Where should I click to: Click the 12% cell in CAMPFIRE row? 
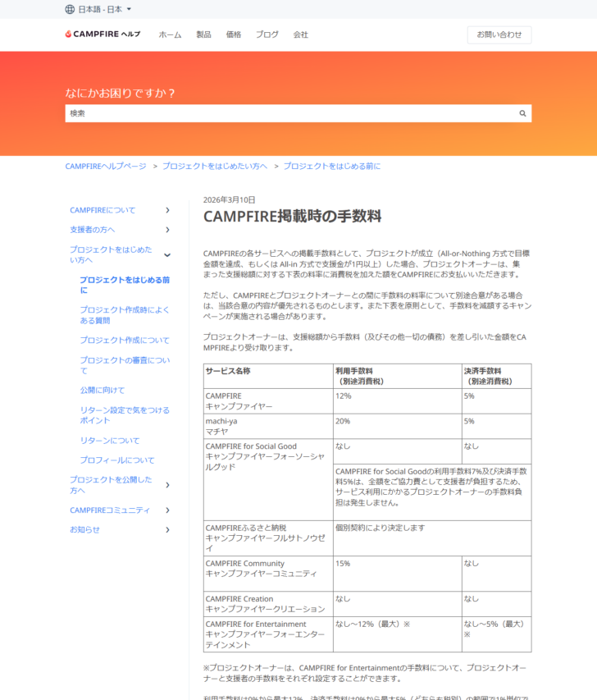coord(398,401)
